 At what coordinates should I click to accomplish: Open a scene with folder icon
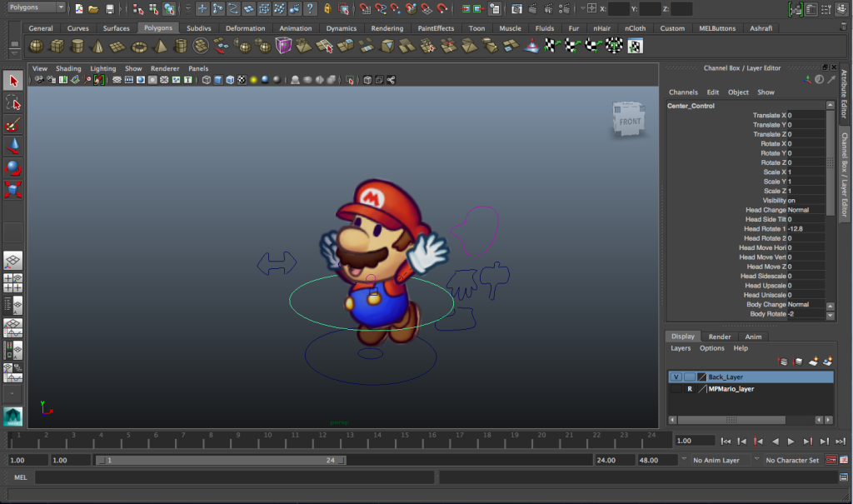click(93, 8)
